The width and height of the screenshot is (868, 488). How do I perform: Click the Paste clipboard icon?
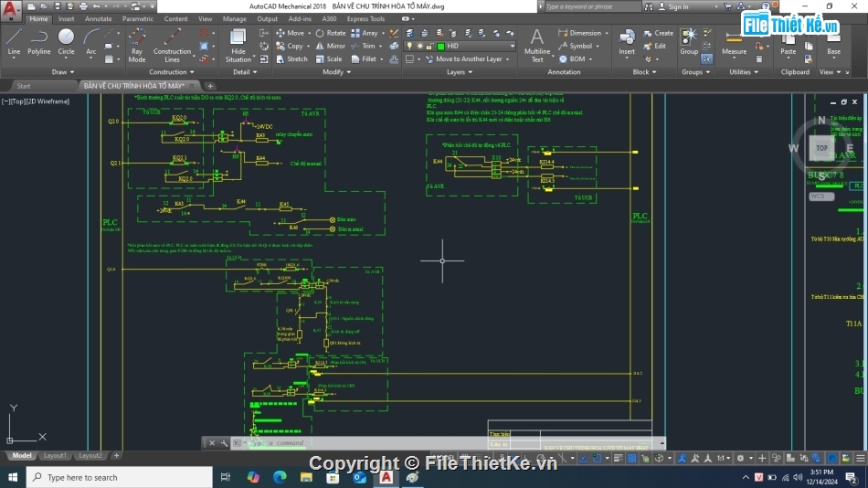point(788,43)
